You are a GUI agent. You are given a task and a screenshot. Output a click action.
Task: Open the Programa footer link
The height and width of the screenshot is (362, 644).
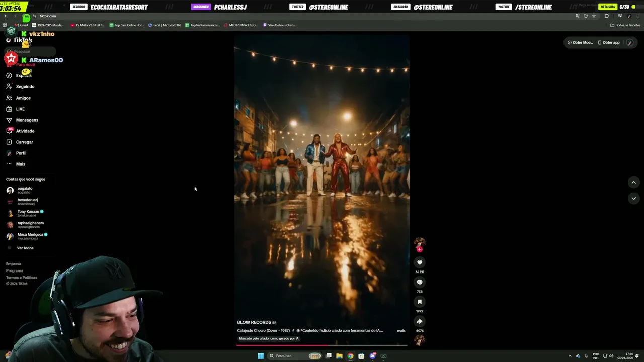point(15,270)
